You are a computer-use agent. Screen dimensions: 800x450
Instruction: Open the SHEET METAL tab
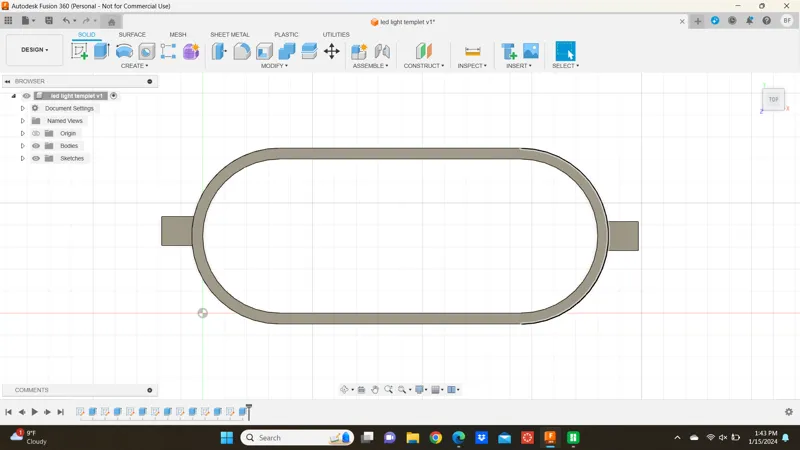click(x=230, y=35)
